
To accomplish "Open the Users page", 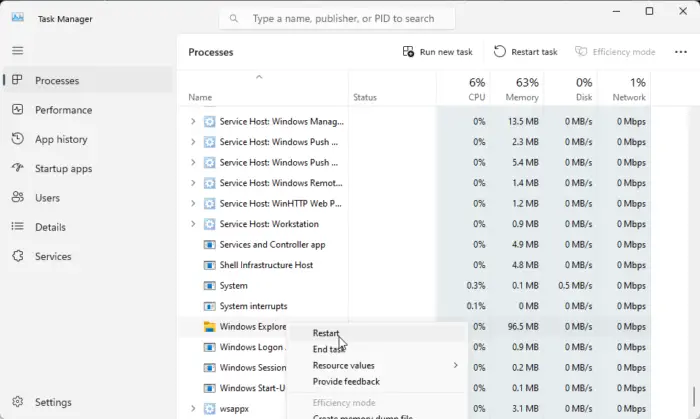I will [x=88, y=198].
